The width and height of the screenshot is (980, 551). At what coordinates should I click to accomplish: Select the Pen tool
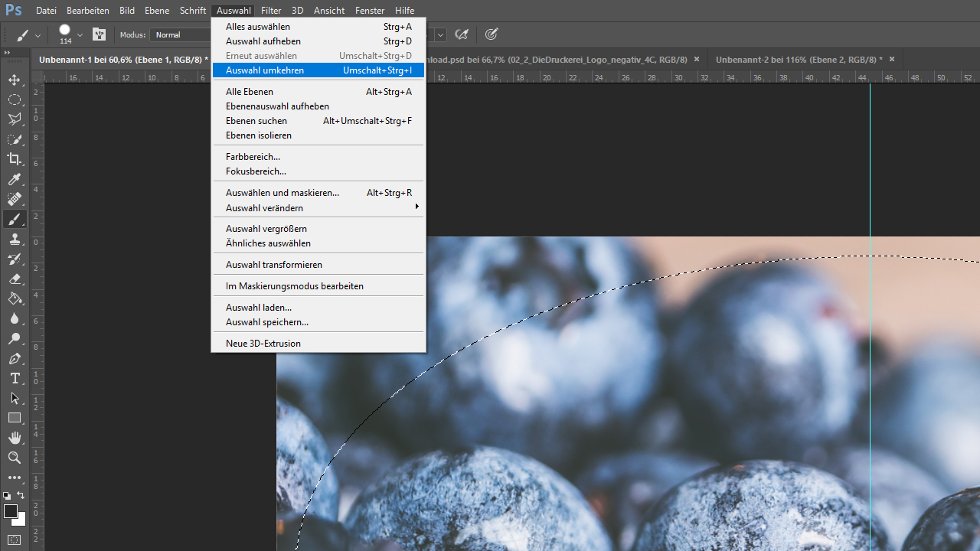14,359
